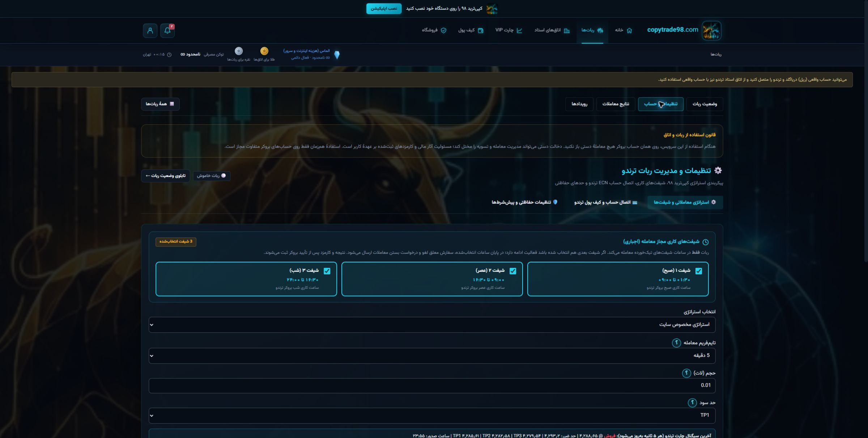This screenshot has width=868, height=438.
Task: Click the همهٔ ربات‌ها button
Action: pyautogui.click(x=160, y=104)
